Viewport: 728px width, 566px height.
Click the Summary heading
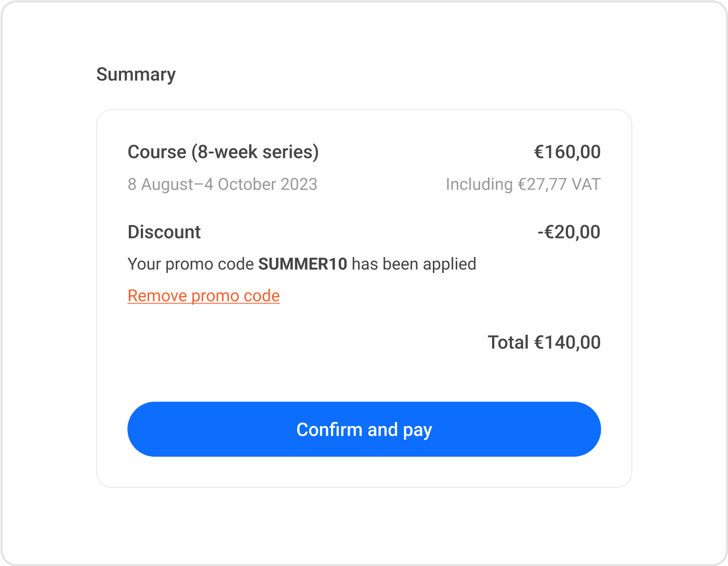click(136, 75)
